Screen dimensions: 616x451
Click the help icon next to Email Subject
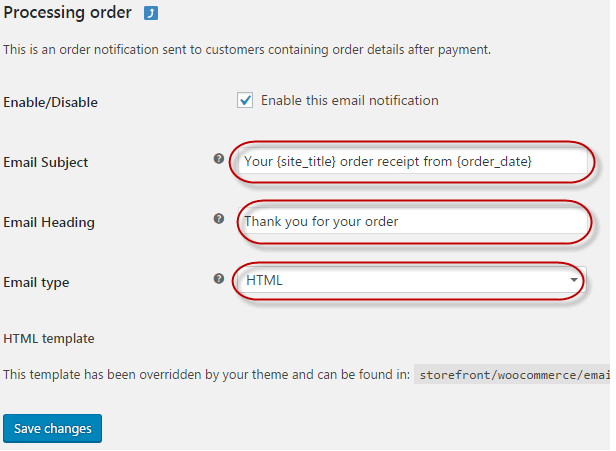(219, 159)
